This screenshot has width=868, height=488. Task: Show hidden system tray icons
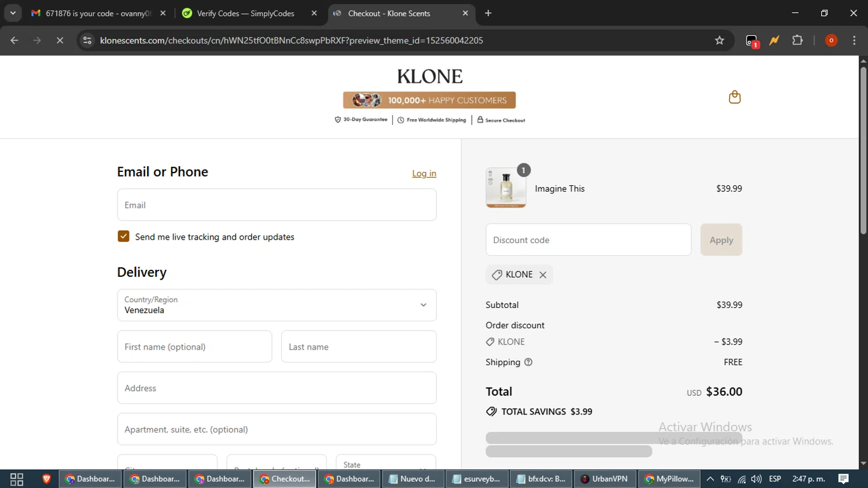[x=710, y=479]
